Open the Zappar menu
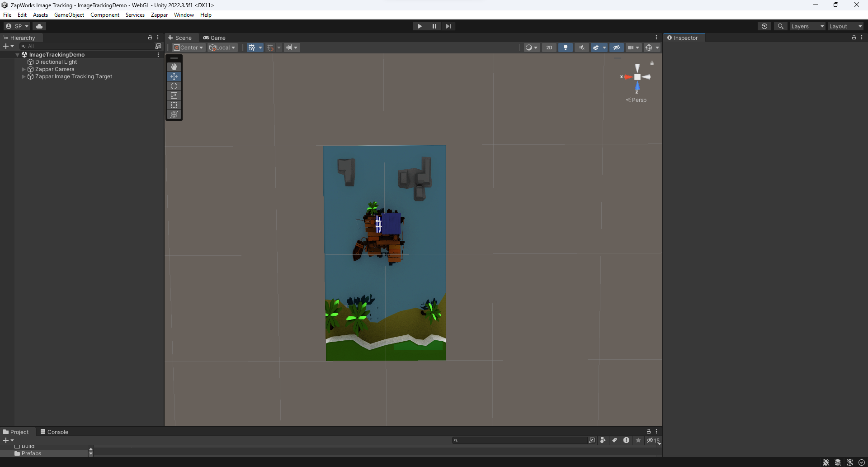Viewport: 868px width, 467px height. pyautogui.click(x=159, y=15)
